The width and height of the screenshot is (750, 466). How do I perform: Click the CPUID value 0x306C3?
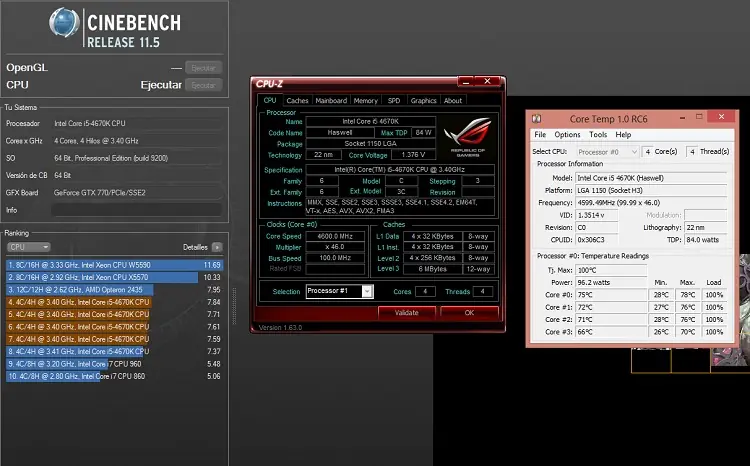(596, 240)
